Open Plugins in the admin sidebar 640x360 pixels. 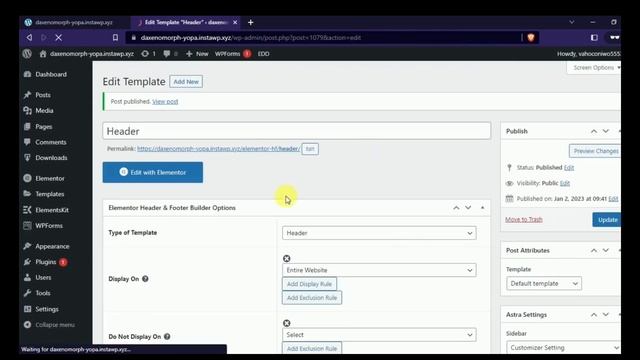[x=46, y=262]
